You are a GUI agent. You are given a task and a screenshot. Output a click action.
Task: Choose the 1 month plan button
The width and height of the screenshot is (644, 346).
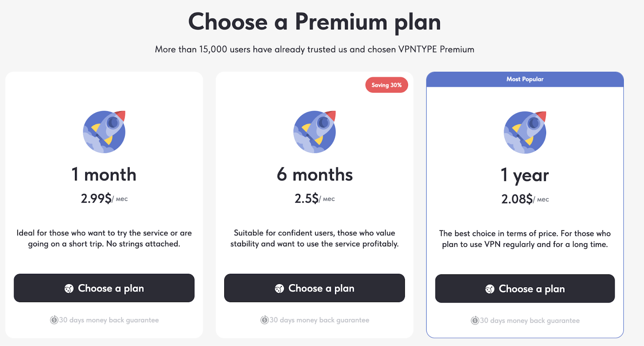click(x=104, y=288)
